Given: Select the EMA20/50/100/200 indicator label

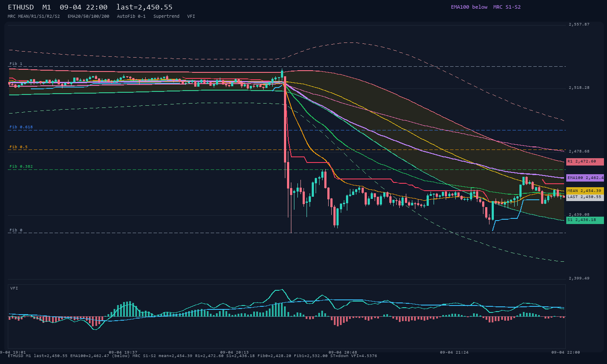Looking at the screenshot, I should (x=88, y=16).
